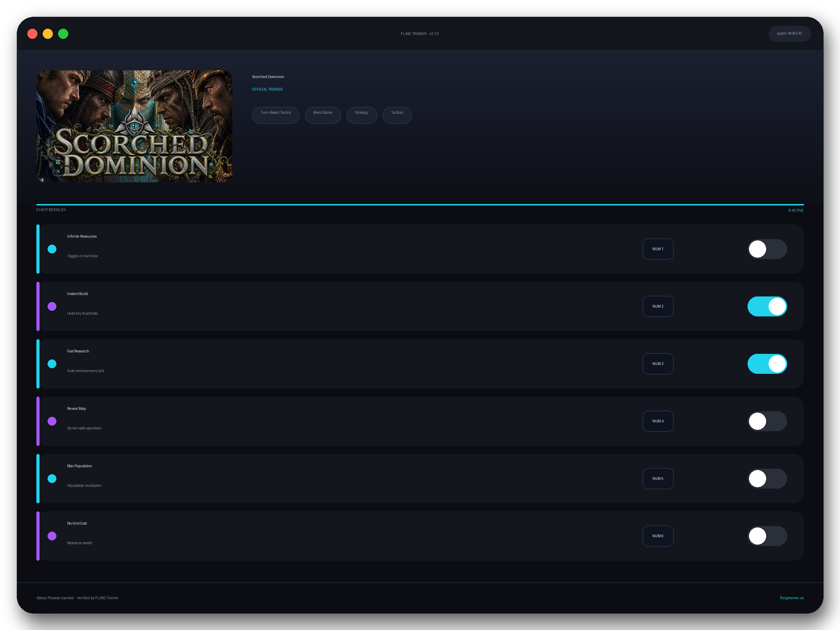Click the Instant Build module name
The width and height of the screenshot is (840, 630).
(77, 294)
